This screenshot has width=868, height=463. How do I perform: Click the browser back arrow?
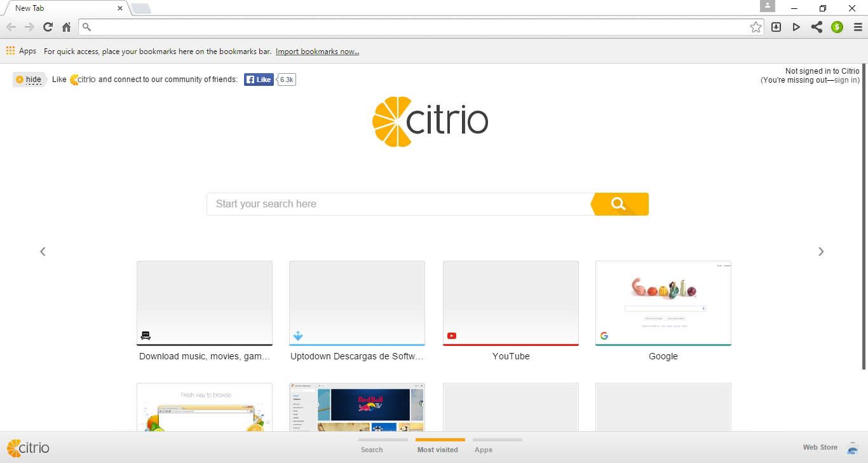[x=11, y=27]
